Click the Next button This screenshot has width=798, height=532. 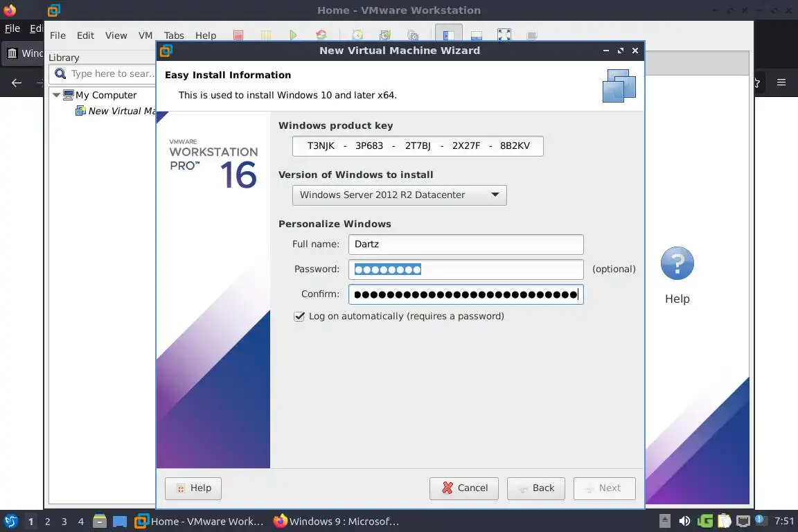[x=604, y=488]
